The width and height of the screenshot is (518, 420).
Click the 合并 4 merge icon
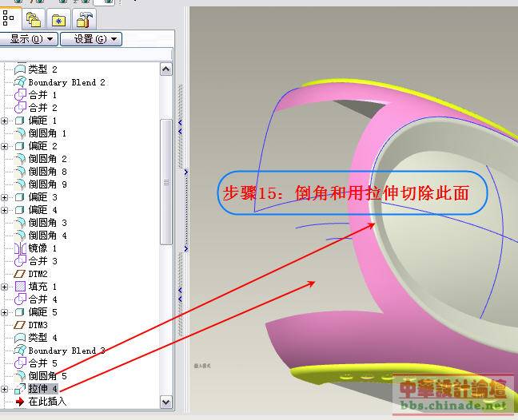[x=20, y=299]
